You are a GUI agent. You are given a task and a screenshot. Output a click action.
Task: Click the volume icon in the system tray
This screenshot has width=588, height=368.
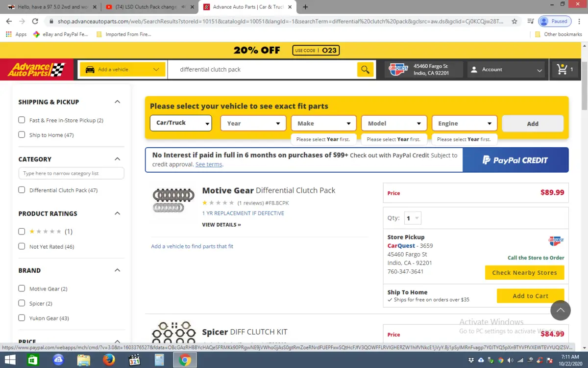point(510,361)
